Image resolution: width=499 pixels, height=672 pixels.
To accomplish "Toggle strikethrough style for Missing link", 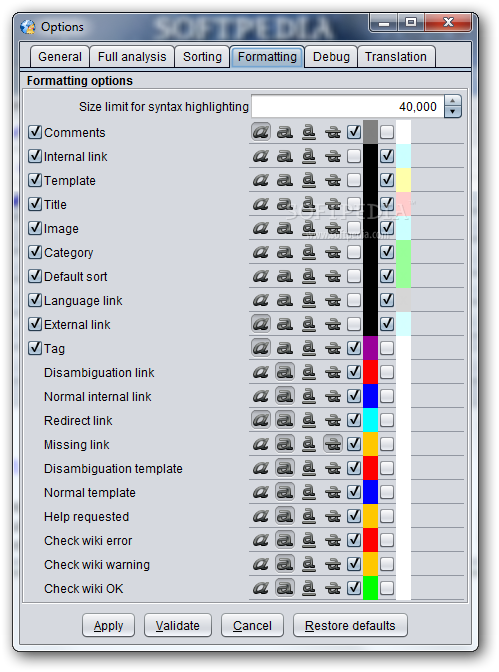I will tap(333, 444).
